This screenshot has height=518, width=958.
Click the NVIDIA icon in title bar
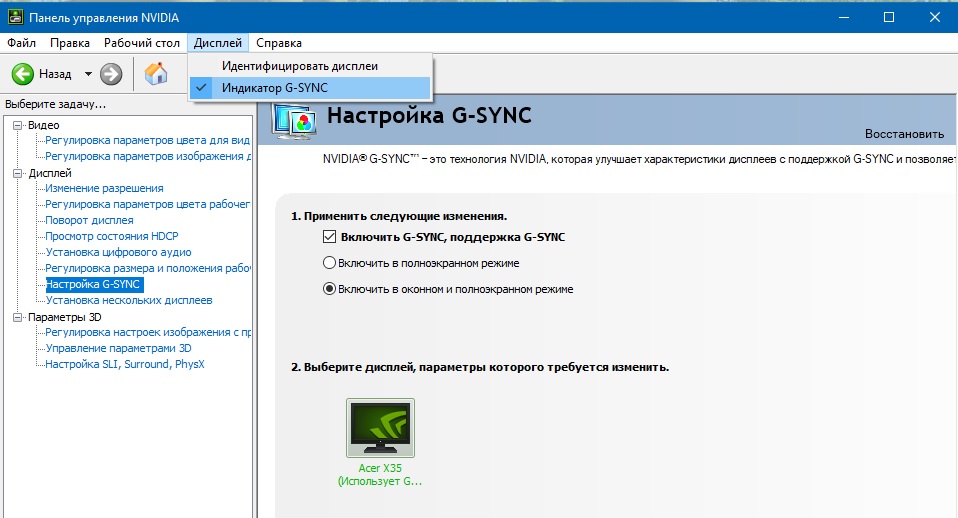pos(13,17)
